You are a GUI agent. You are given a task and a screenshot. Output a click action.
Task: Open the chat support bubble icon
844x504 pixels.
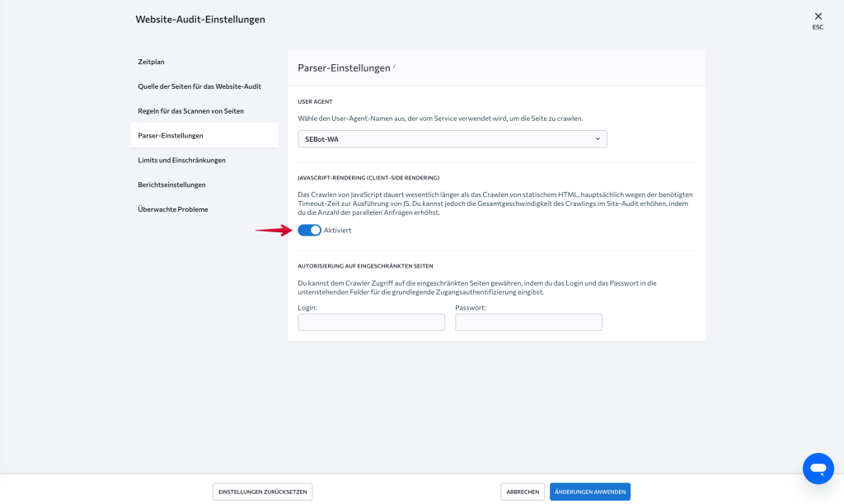pyautogui.click(x=818, y=468)
